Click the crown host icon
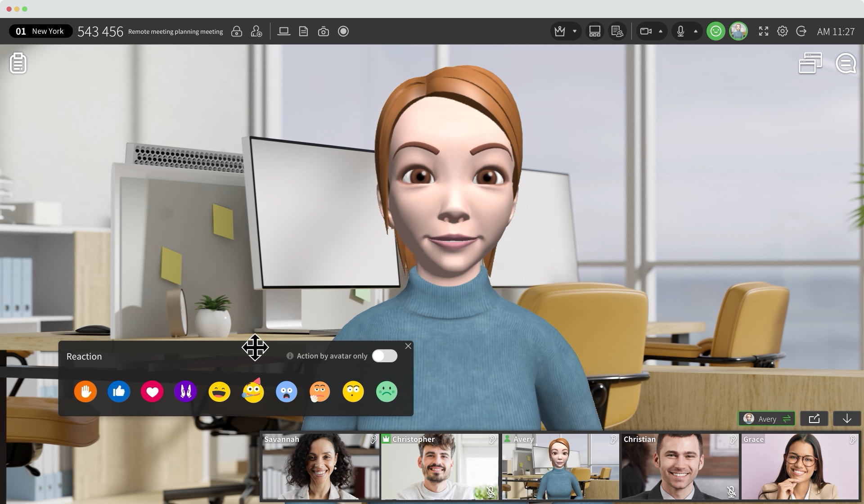This screenshot has height=504, width=864. pyautogui.click(x=559, y=31)
